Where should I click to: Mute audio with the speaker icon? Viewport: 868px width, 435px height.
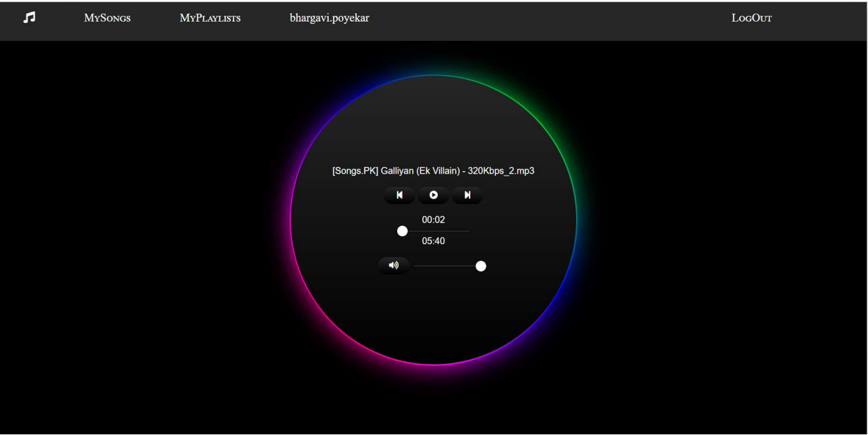pos(393,266)
